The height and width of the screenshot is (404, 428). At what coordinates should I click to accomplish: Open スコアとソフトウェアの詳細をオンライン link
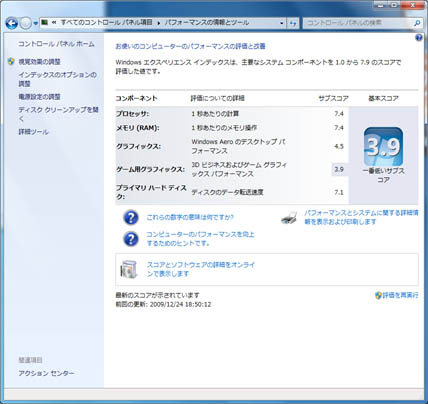[x=201, y=269]
